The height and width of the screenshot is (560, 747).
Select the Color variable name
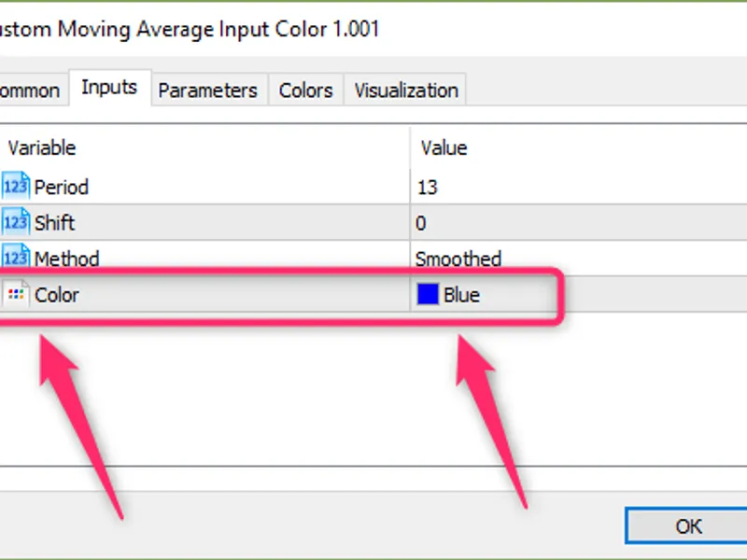click(56, 295)
